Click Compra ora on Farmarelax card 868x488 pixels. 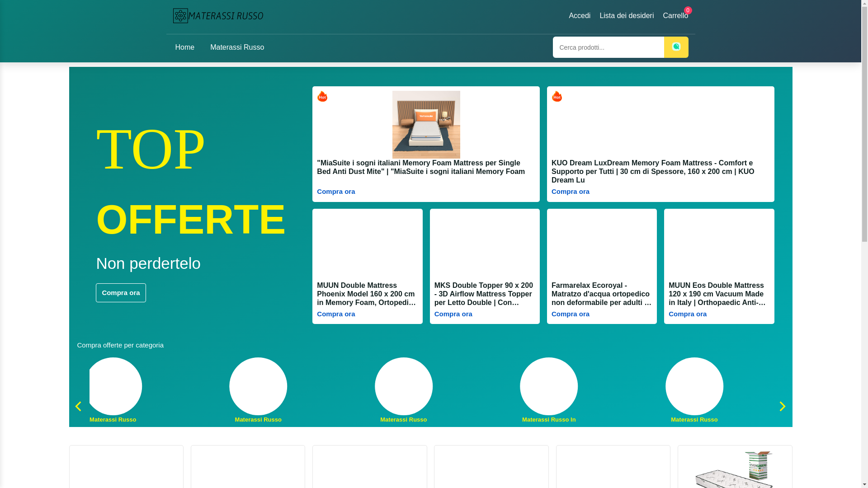(x=571, y=314)
